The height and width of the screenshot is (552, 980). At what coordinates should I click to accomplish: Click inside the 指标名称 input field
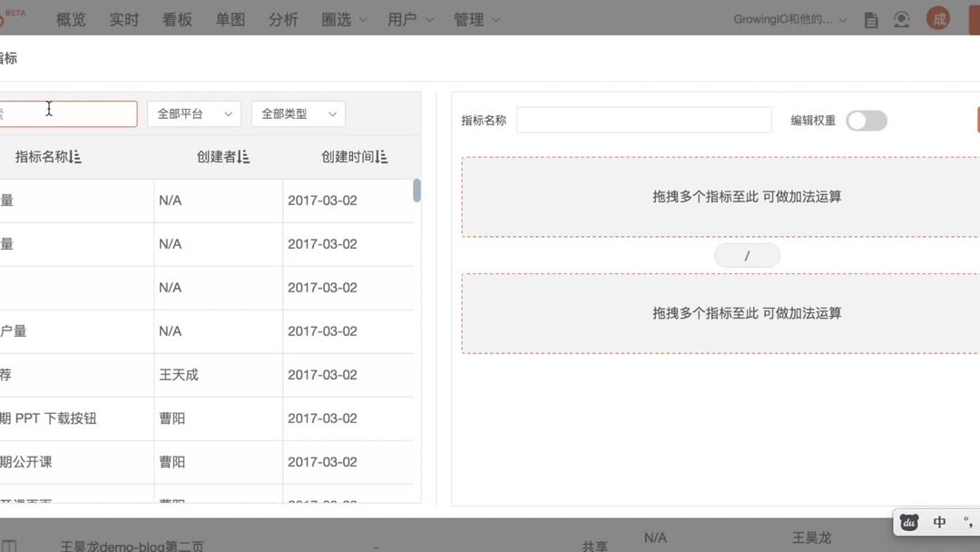(643, 119)
